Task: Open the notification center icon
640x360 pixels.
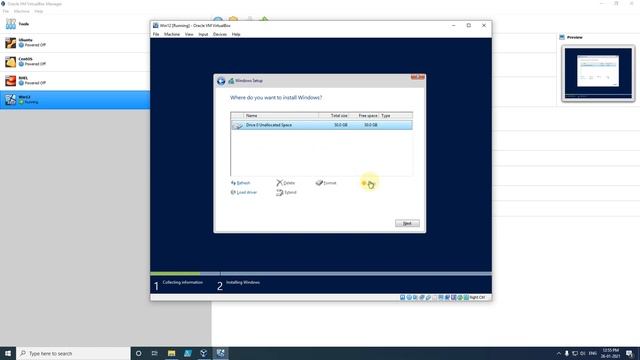Action: tap(630, 353)
